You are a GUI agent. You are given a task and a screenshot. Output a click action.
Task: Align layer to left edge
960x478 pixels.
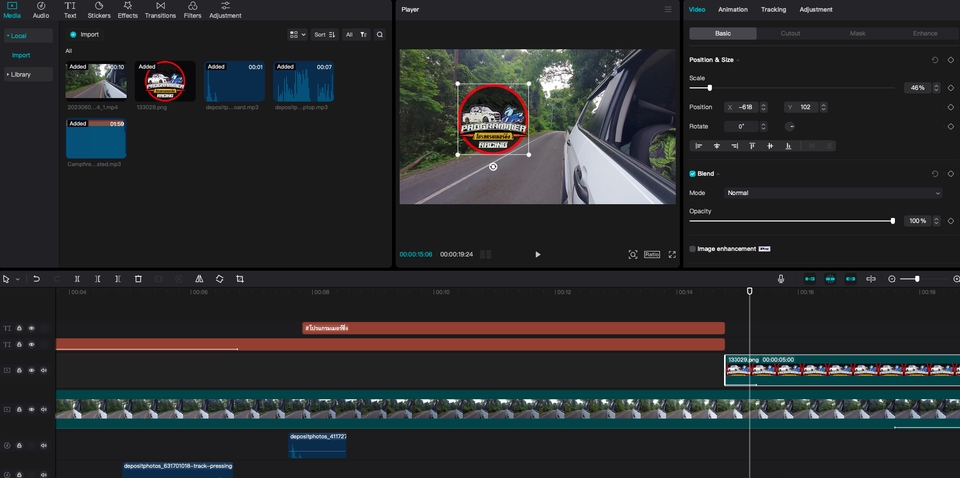point(698,146)
